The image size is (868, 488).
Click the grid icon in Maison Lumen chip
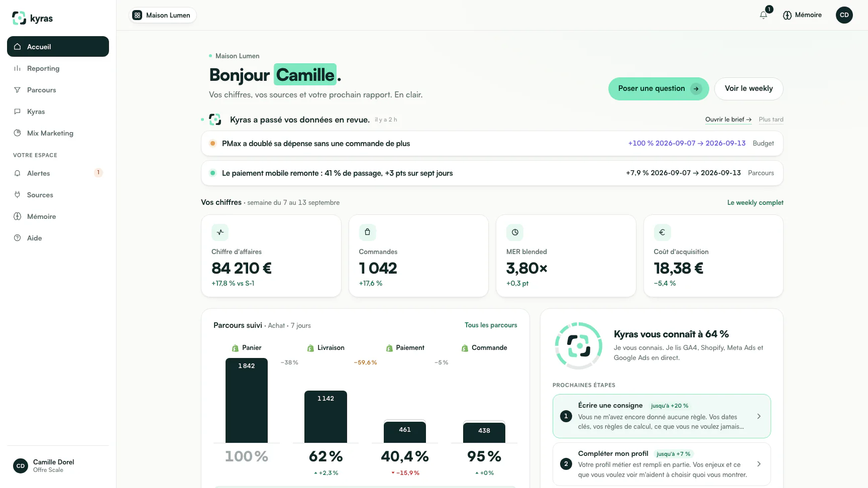click(137, 15)
